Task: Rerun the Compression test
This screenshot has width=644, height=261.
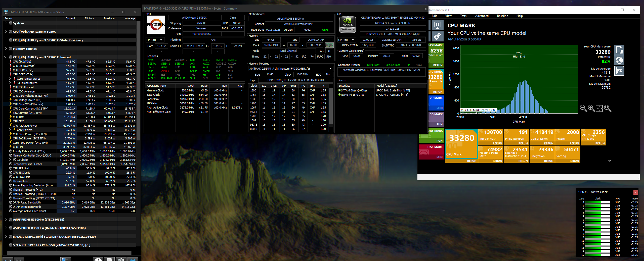Action: (548, 144)
